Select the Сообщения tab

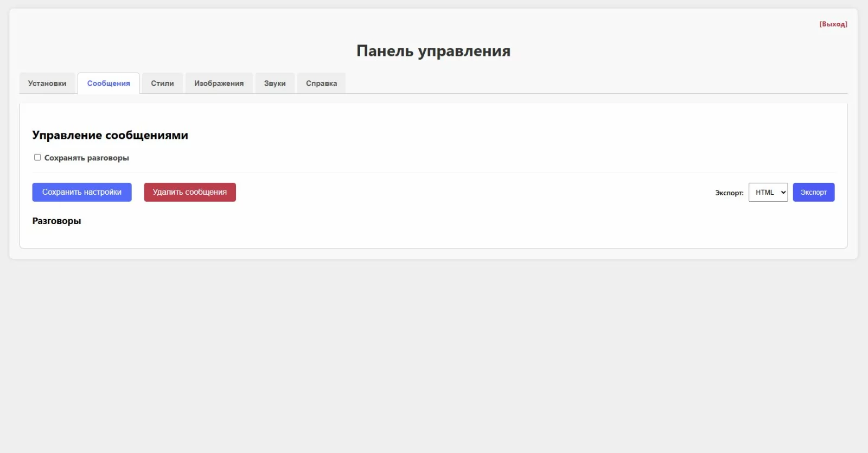pyautogui.click(x=108, y=84)
